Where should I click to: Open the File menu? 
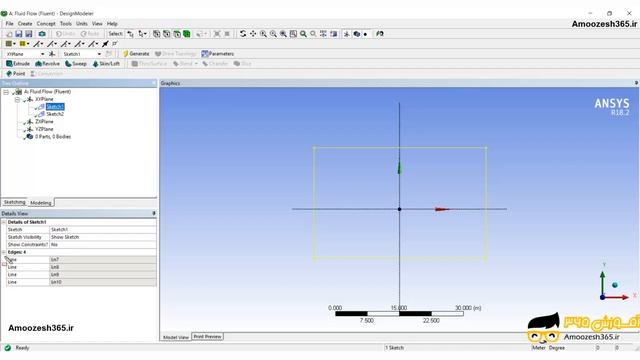pos(9,24)
